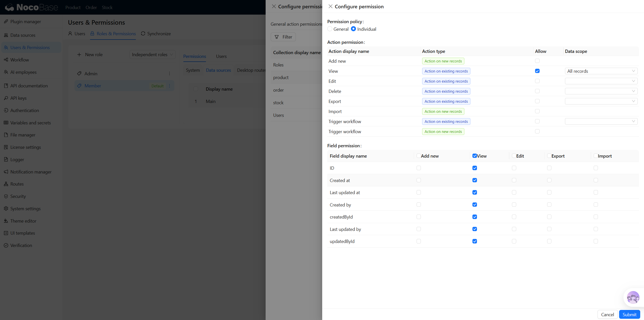Viewport: 644px width, 320px height.
Task: Enable Allow for the Delete action
Action: coord(537,91)
